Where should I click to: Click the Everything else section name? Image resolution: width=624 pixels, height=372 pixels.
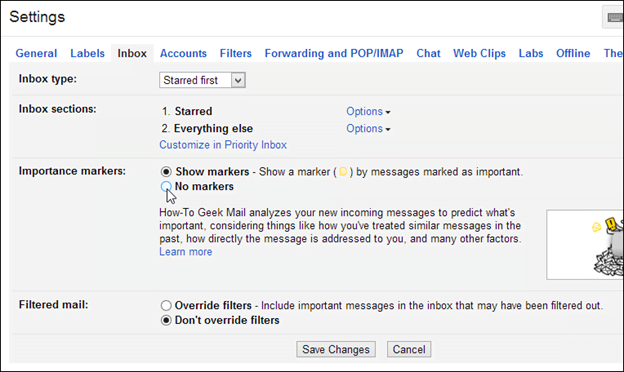pos(213,129)
